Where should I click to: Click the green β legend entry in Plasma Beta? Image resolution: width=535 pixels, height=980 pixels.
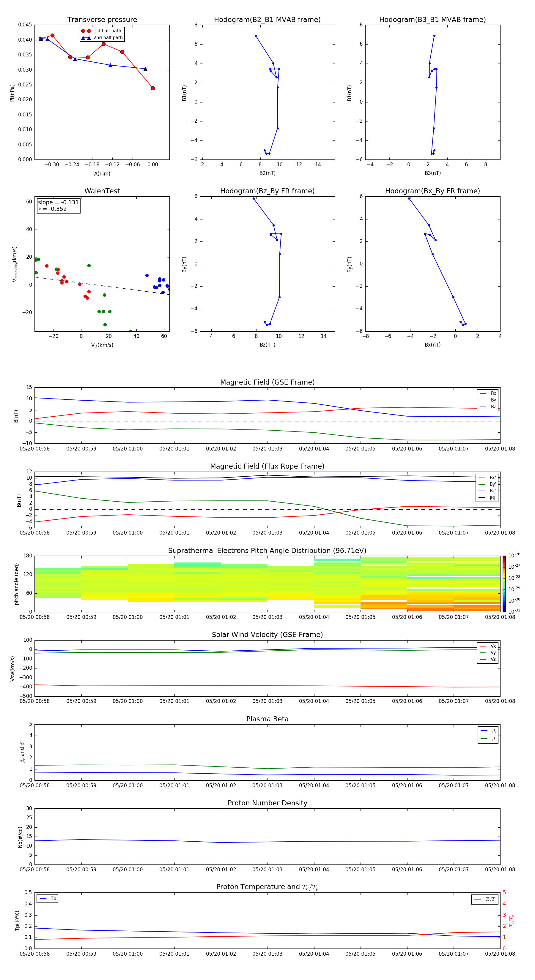[488, 739]
